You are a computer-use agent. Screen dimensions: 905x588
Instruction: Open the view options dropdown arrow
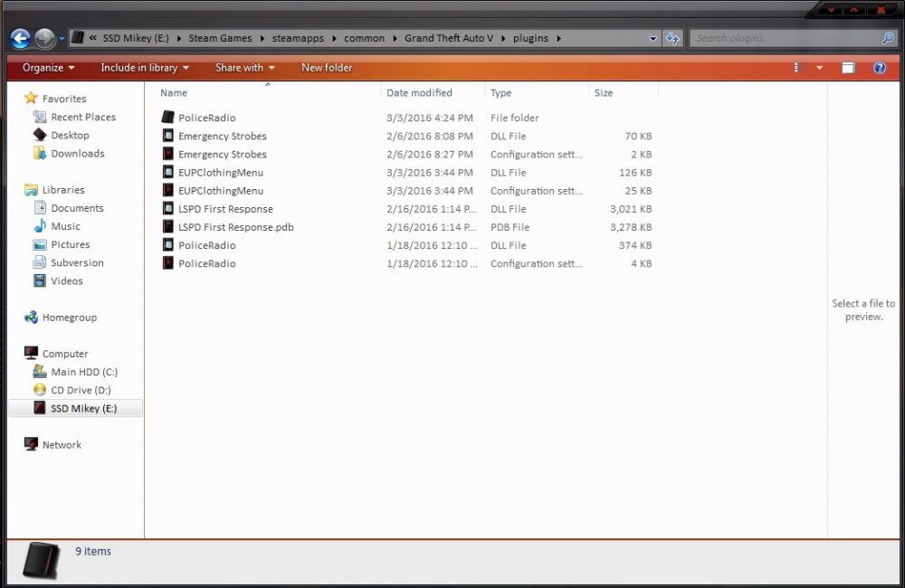(x=819, y=68)
